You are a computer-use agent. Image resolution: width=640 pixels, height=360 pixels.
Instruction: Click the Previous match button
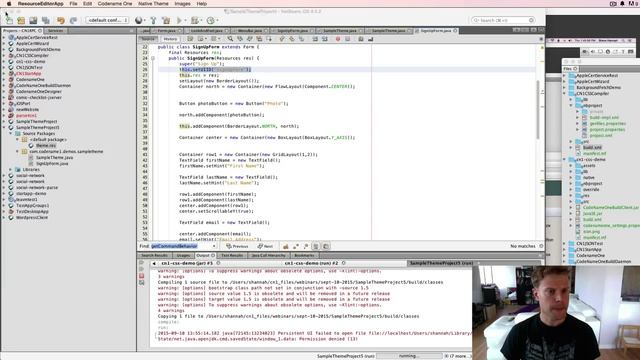coord(237,246)
